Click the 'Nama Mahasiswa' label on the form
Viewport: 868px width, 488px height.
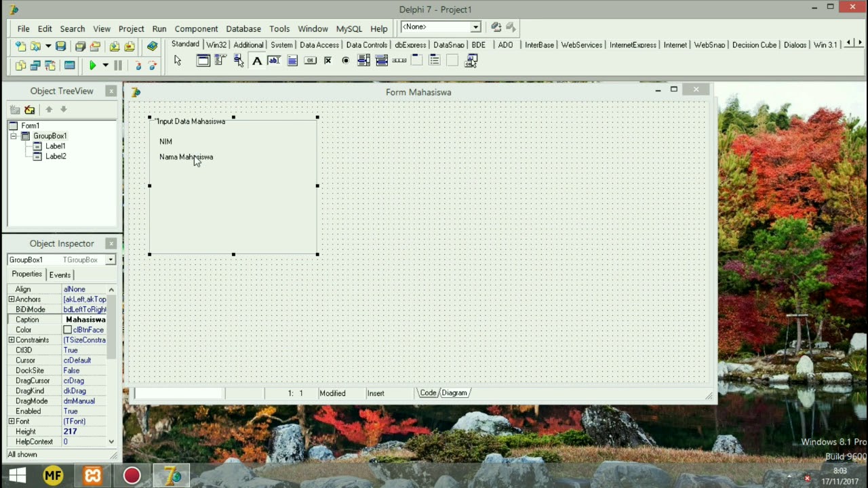point(186,157)
